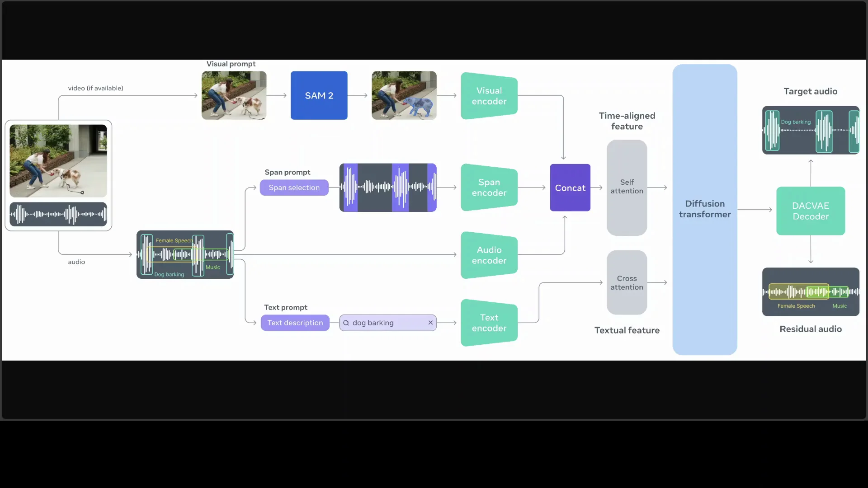Select the Span encoder block
Viewport: 868px width, 488px height.
(x=489, y=188)
